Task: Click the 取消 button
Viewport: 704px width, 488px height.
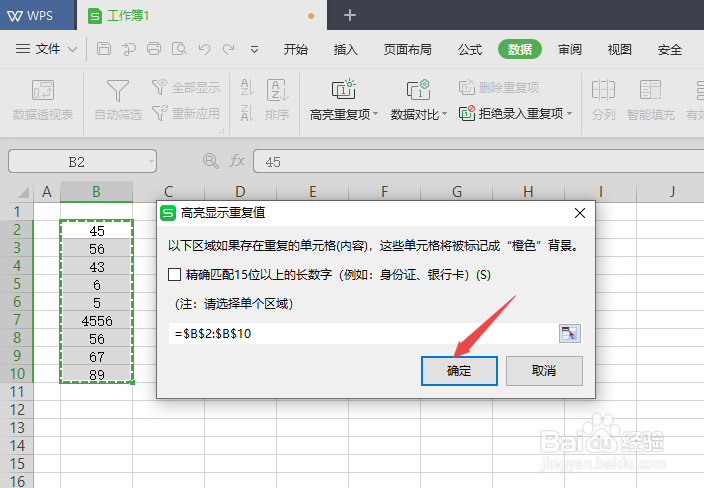Action: (x=544, y=371)
